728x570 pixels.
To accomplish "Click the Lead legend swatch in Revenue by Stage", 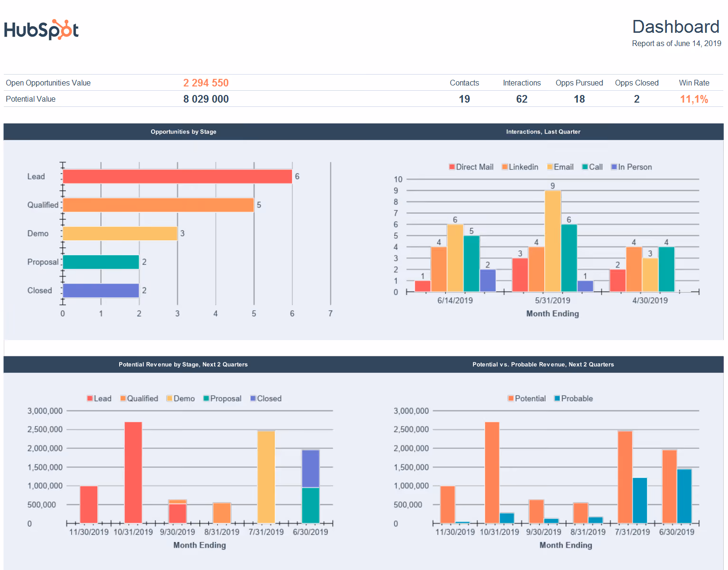I will (x=90, y=398).
